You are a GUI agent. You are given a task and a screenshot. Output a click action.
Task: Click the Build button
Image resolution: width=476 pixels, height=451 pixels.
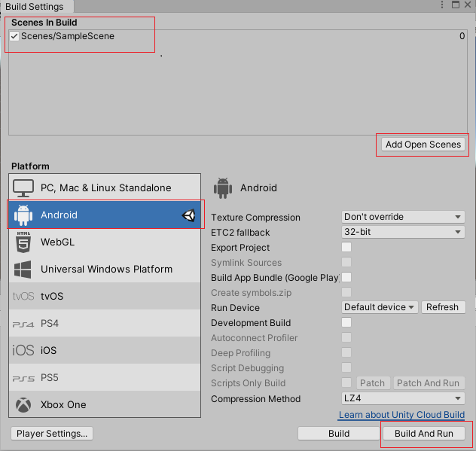point(339,434)
